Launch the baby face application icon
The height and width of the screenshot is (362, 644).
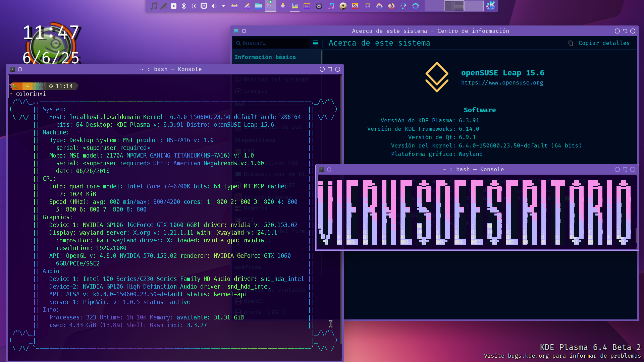[x=379, y=6]
